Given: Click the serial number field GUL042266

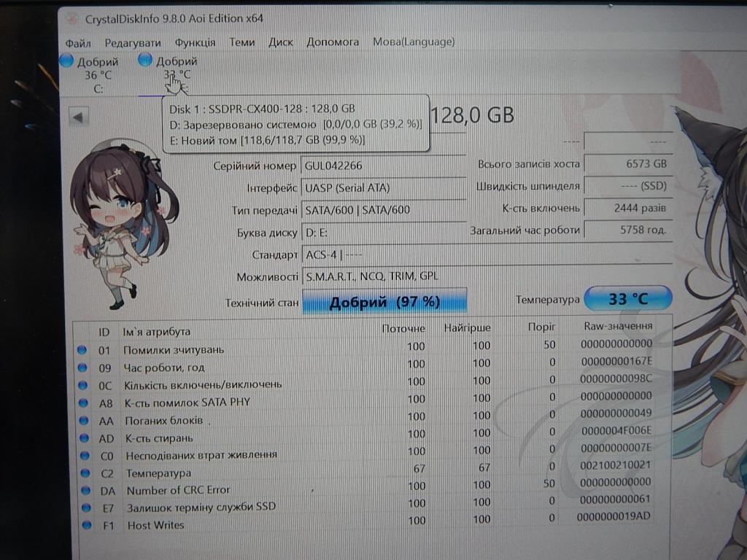Looking at the screenshot, I should tap(383, 166).
